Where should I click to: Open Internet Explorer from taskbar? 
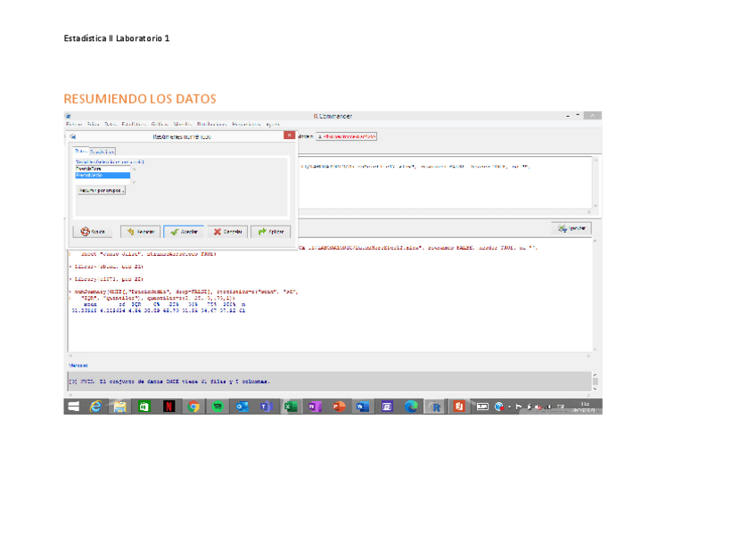coord(96,407)
